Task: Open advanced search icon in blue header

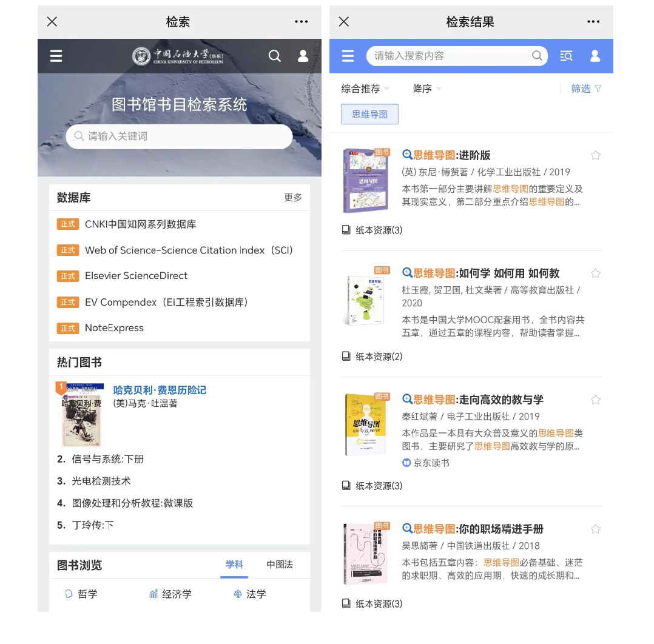Action: point(566,56)
